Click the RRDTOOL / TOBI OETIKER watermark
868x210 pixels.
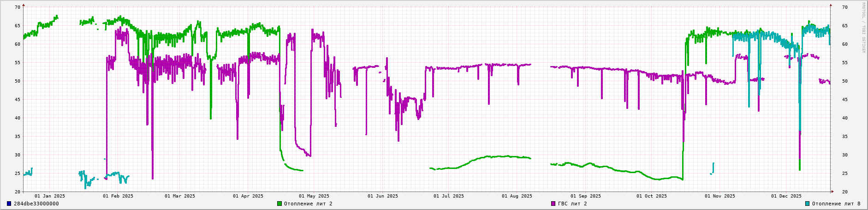(x=863, y=28)
